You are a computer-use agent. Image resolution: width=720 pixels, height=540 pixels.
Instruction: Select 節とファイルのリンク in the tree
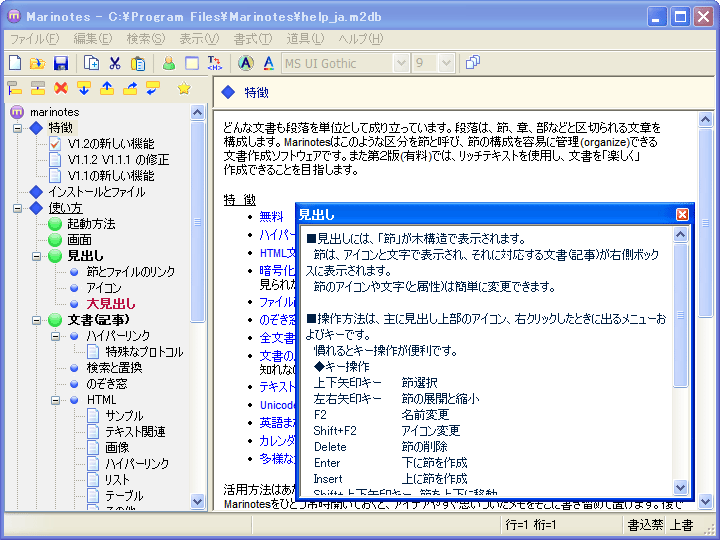131,272
